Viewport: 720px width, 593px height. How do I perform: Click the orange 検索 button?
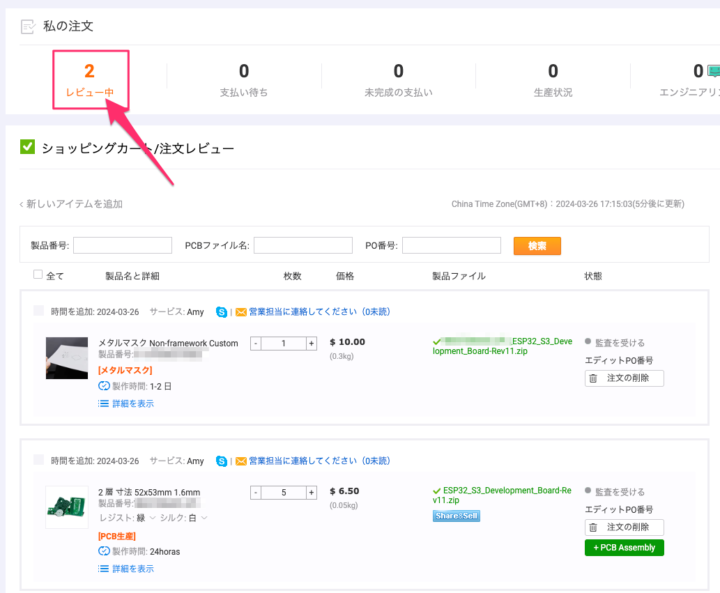click(x=537, y=246)
